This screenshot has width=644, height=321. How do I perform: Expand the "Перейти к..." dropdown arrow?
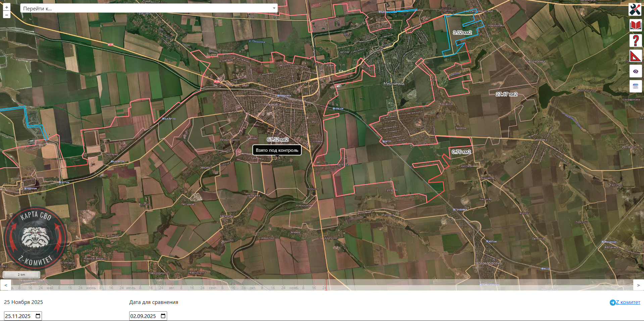click(x=274, y=8)
